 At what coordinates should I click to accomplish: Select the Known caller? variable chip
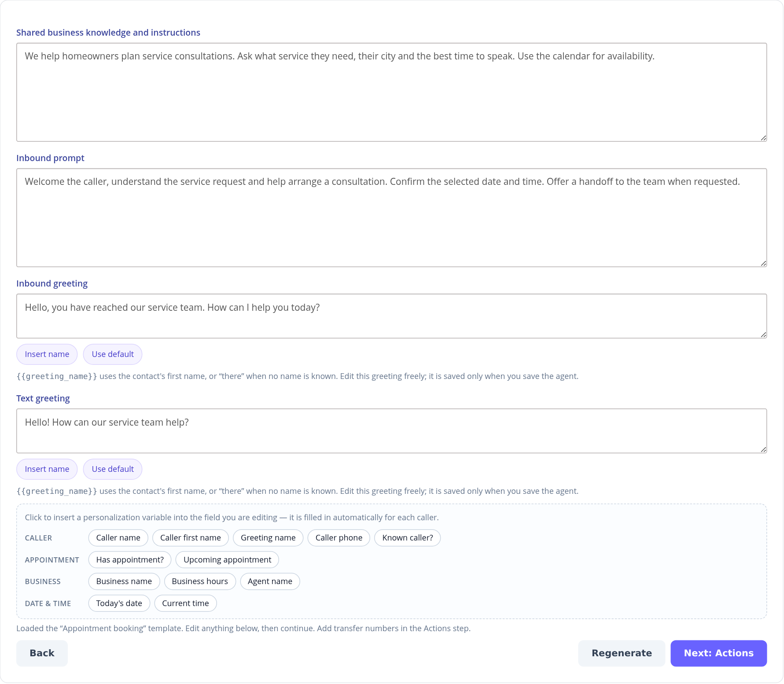[408, 538]
